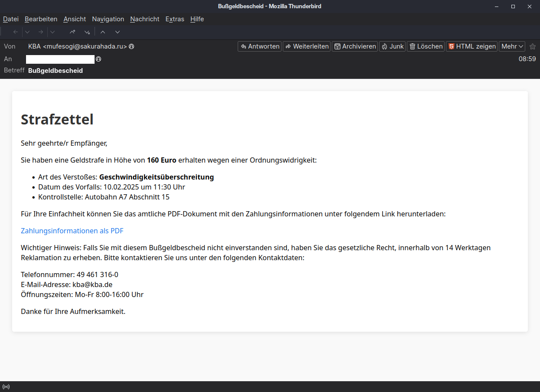Open the forward button history dropdown
The image size is (540, 392).
coord(52,32)
